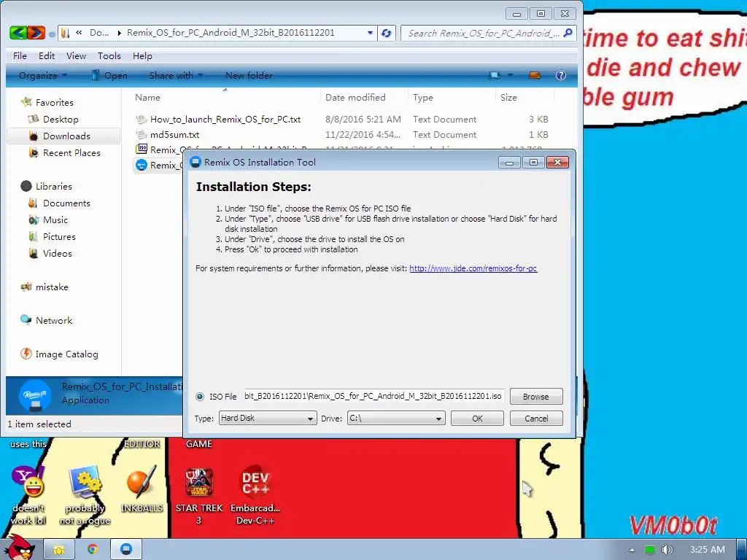Toggle the preview pane icon in Explorer toolbar
The width and height of the screenshot is (747, 560).
535,75
